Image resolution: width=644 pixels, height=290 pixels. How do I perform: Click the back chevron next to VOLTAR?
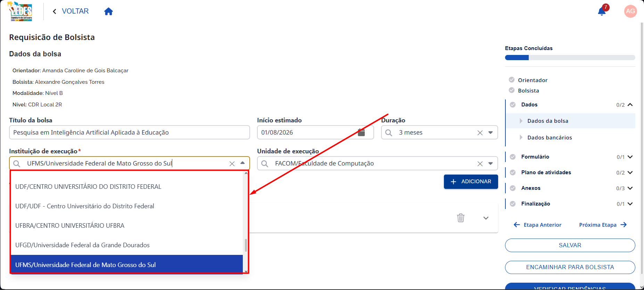(x=54, y=11)
